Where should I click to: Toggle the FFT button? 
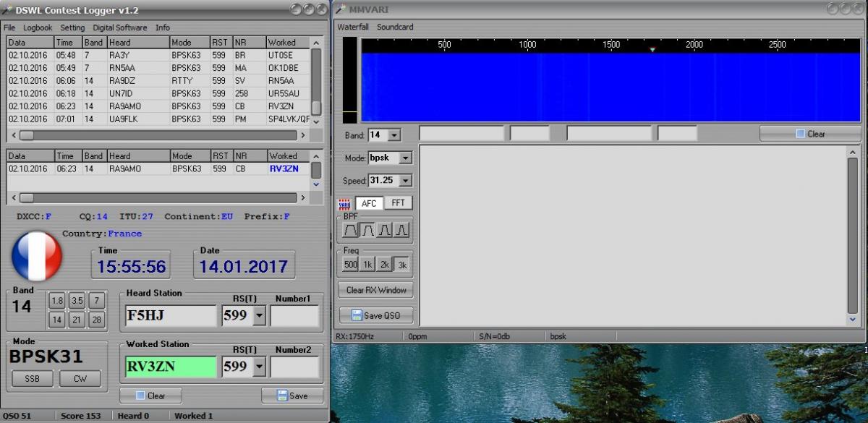click(x=398, y=203)
